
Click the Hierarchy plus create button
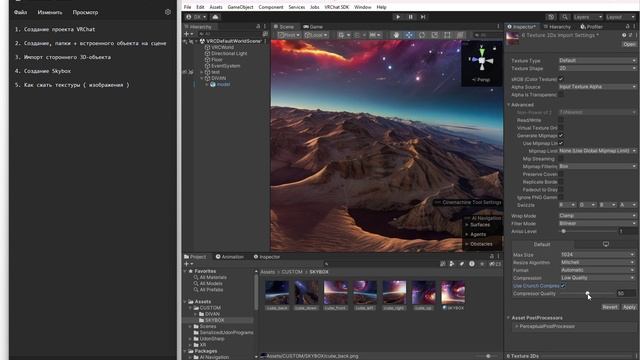coord(187,34)
